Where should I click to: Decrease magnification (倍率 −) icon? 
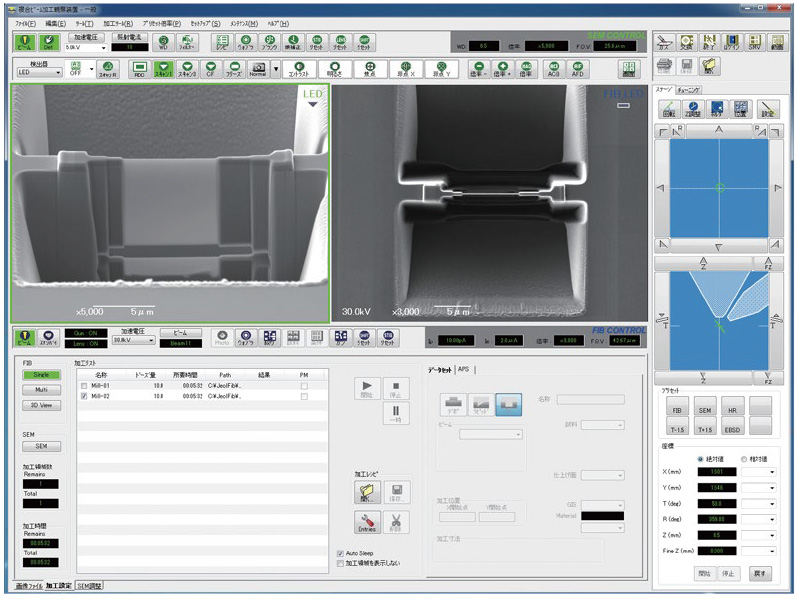click(479, 69)
